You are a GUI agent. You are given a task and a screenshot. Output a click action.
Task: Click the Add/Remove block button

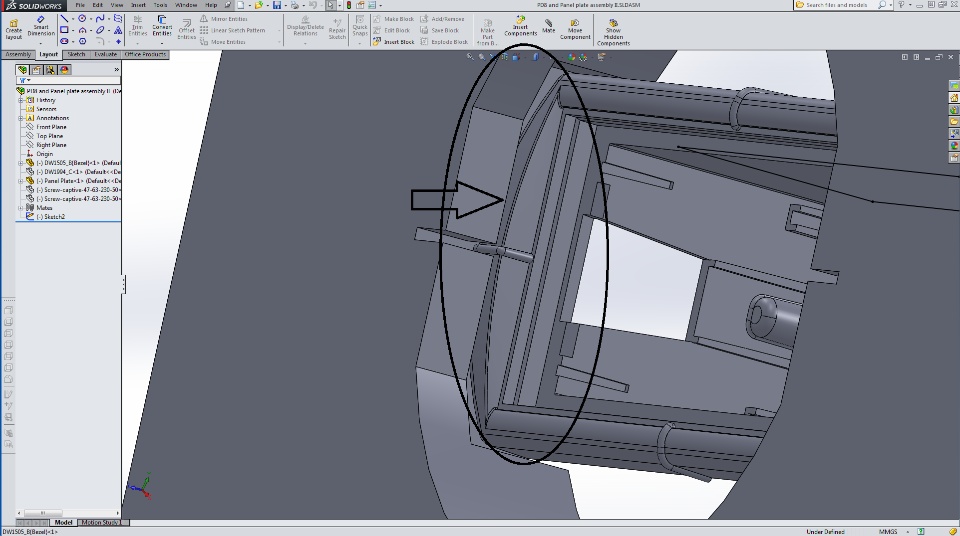[442, 19]
